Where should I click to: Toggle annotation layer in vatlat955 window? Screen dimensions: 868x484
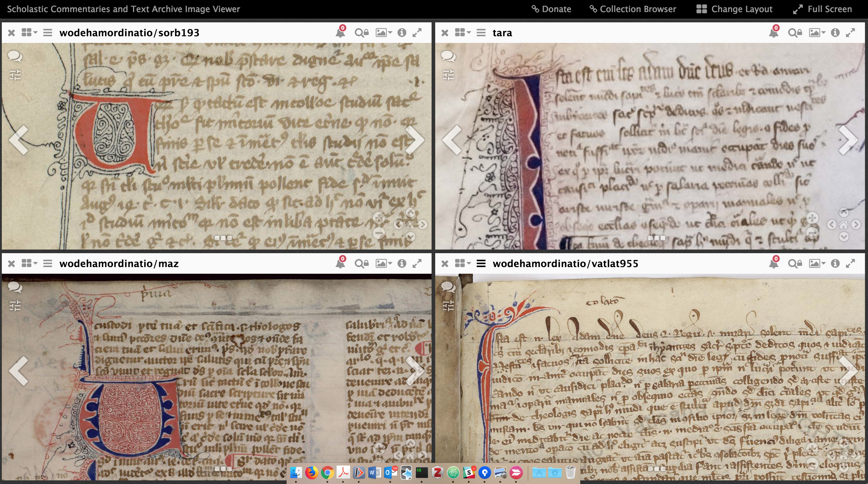tap(448, 287)
